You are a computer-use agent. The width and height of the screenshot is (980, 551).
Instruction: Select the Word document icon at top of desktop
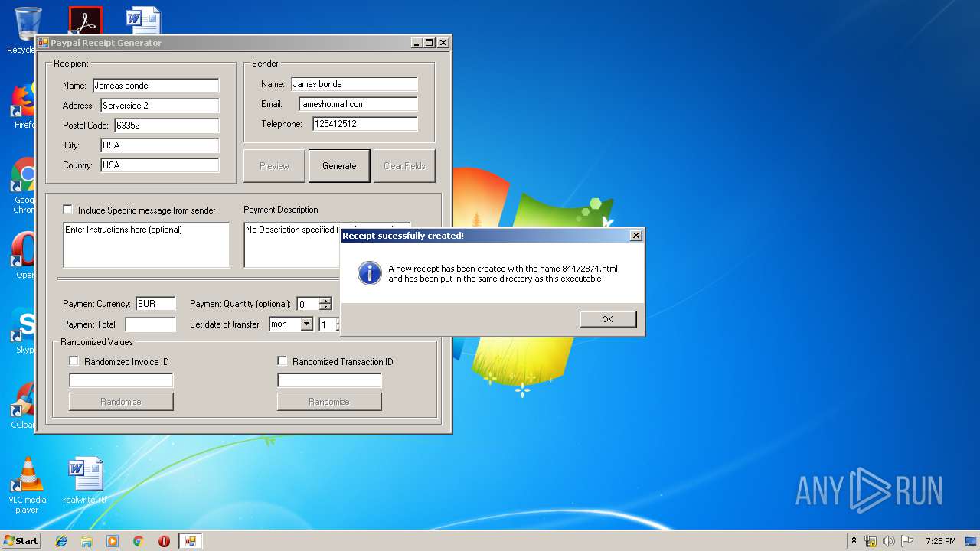143,20
